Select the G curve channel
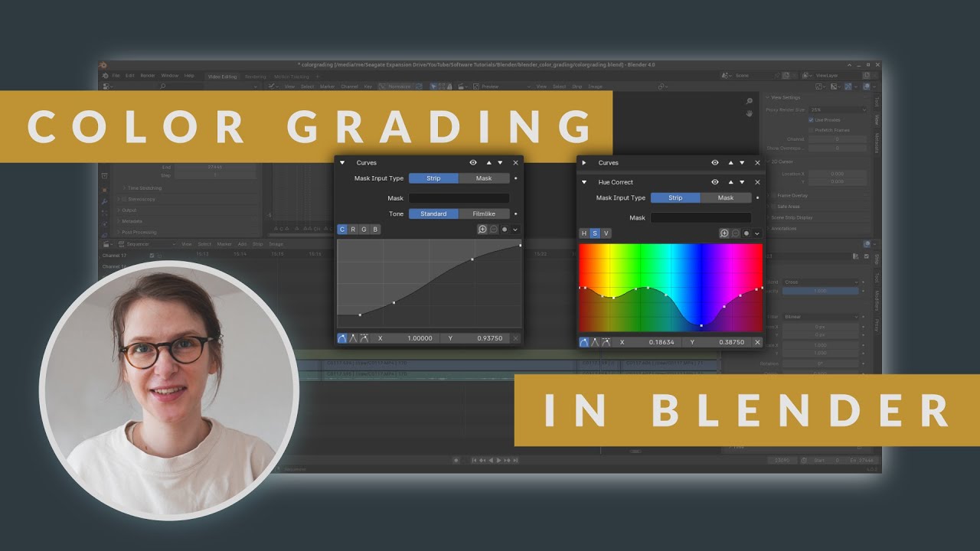Viewport: 980px width, 551px height. (364, 230)
